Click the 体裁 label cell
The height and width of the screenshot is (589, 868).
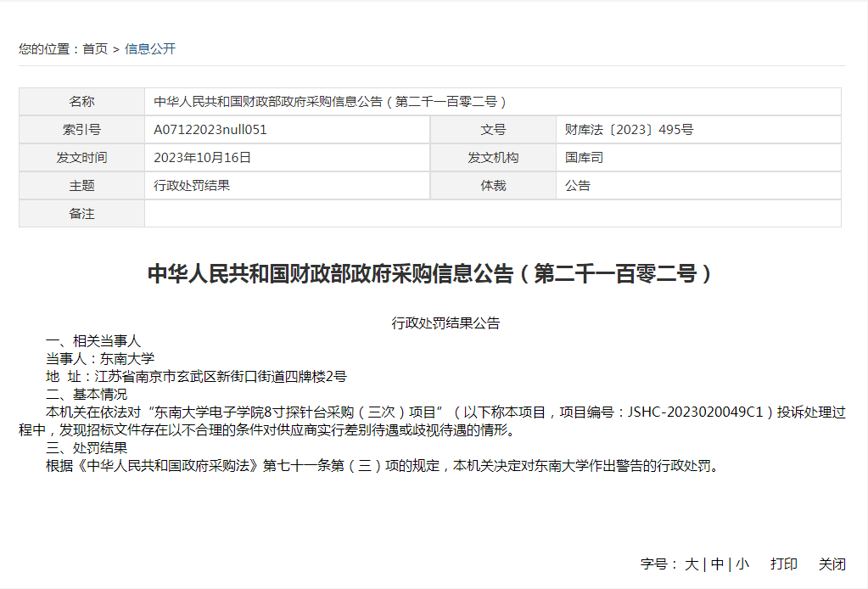[493, 186]
